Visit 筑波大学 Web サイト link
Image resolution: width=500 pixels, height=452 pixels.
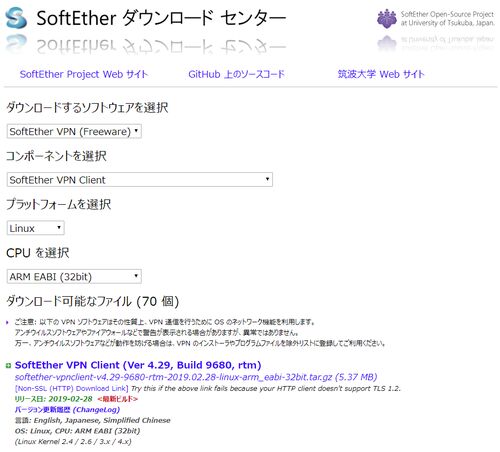(x=381, y=74)
